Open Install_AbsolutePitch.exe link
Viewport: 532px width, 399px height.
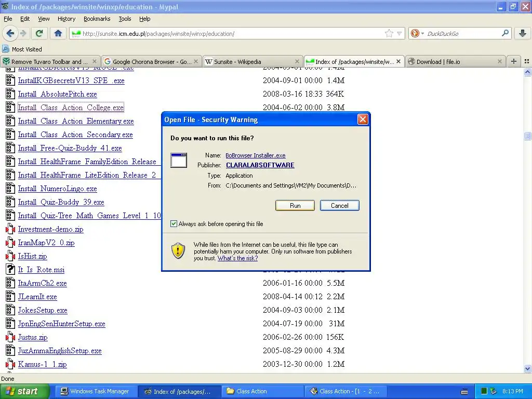57,94
